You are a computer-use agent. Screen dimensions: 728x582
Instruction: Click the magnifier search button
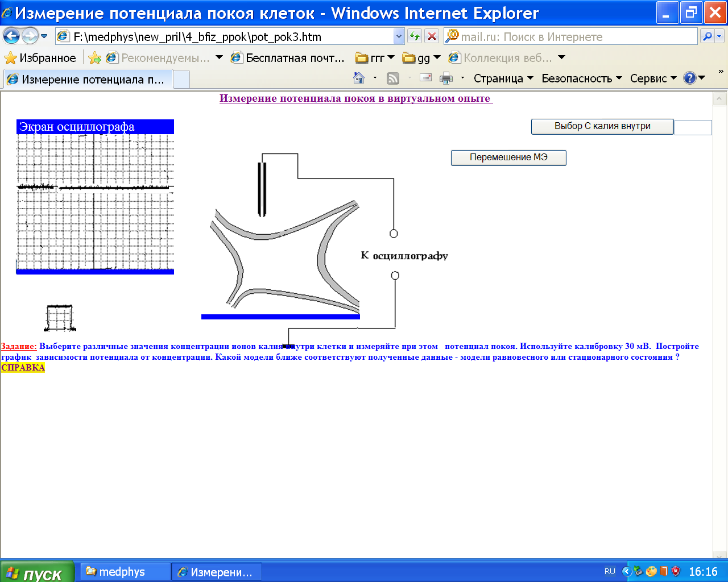pyautogui.click(x=707, y=37)
